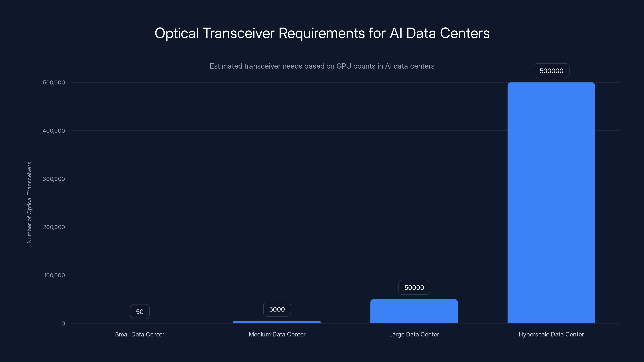Viewport: 644px width, 362px height.
Task: Click the Large Data Center axis label
Action: tap(414, 334)
